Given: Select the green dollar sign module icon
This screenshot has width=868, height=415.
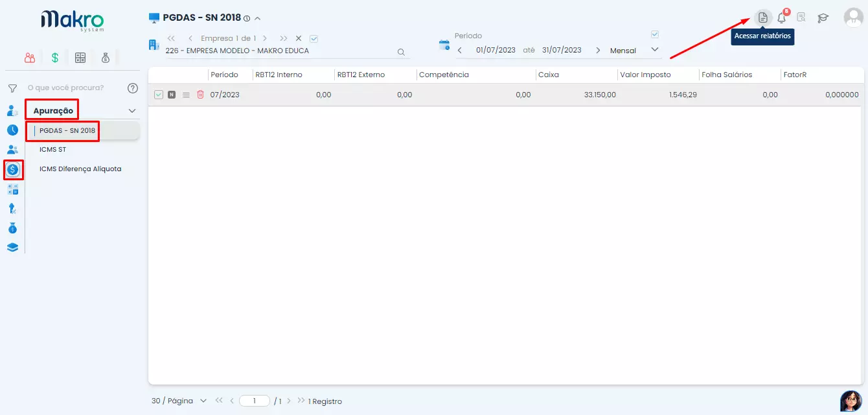Looking at the screenshot, I should (x=55, y=58).
